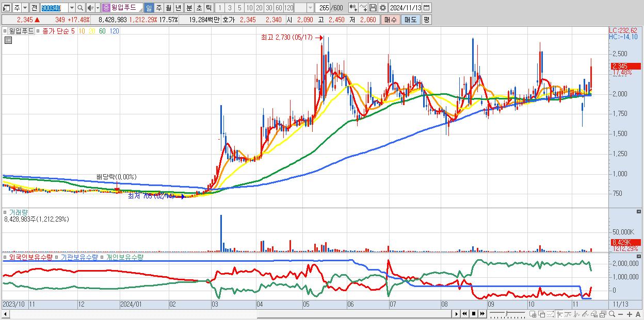This screenshot has width=644, height=320.
Task: Save chart with the floppy disk icon
Action: pyautogui.click(x=373, y=8)
